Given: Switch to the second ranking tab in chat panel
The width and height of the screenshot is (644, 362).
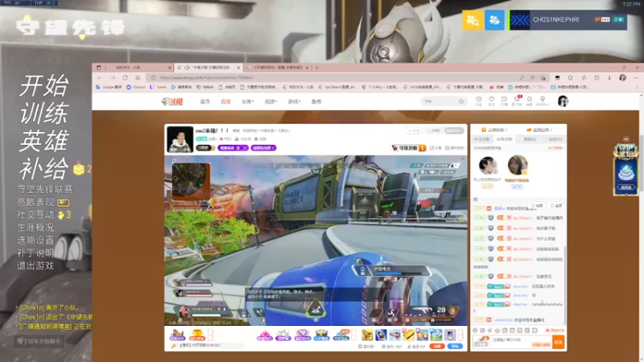Looking at the screenshot, I should pyautogui.click(x=505, y=139).
